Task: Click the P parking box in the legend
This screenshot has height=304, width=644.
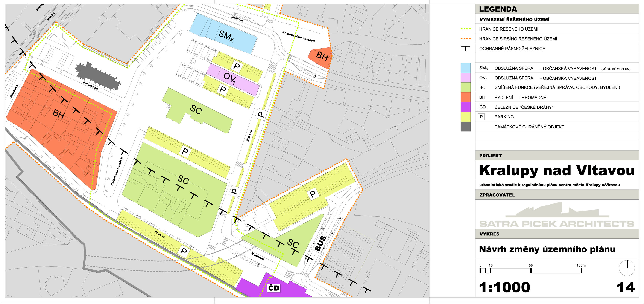Action: click(481, 117)
